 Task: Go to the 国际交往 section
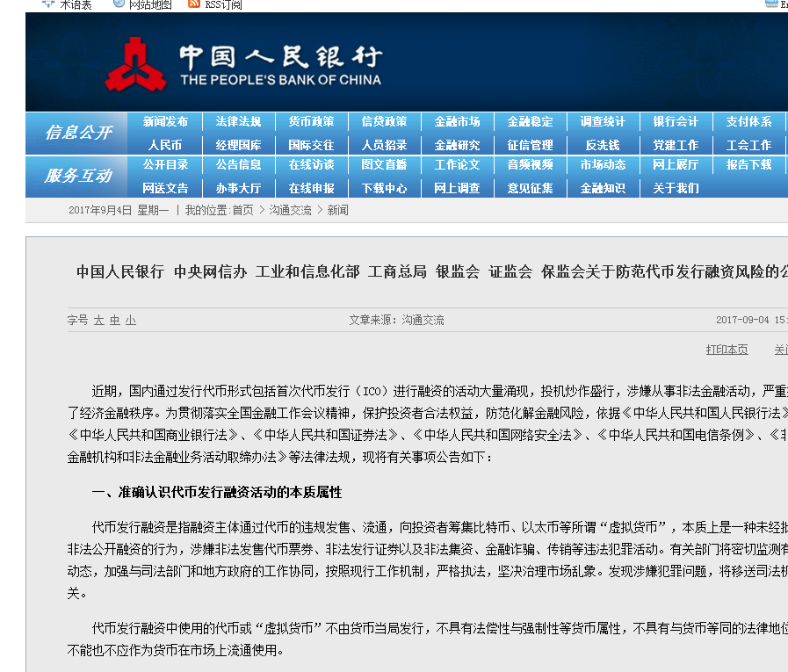[x=311, y=145]
